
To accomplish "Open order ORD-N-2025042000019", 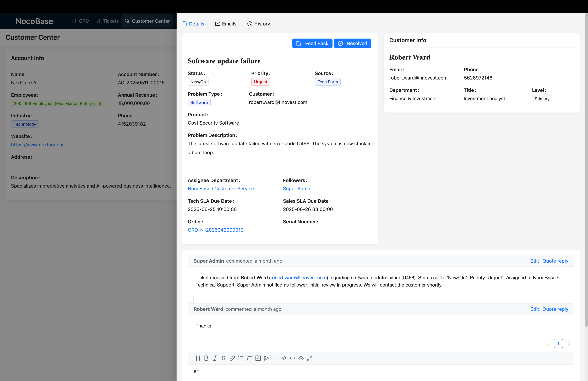I will (x=215, y=230).
